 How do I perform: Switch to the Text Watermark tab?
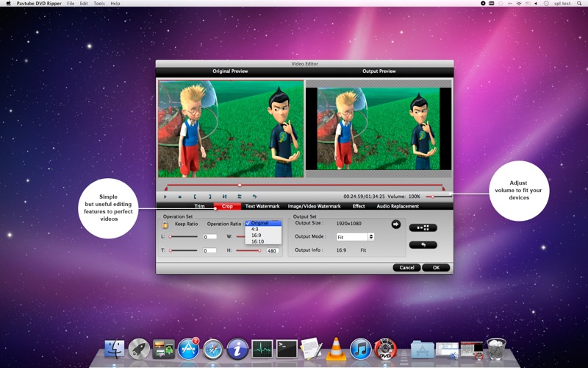pos(262,206)
